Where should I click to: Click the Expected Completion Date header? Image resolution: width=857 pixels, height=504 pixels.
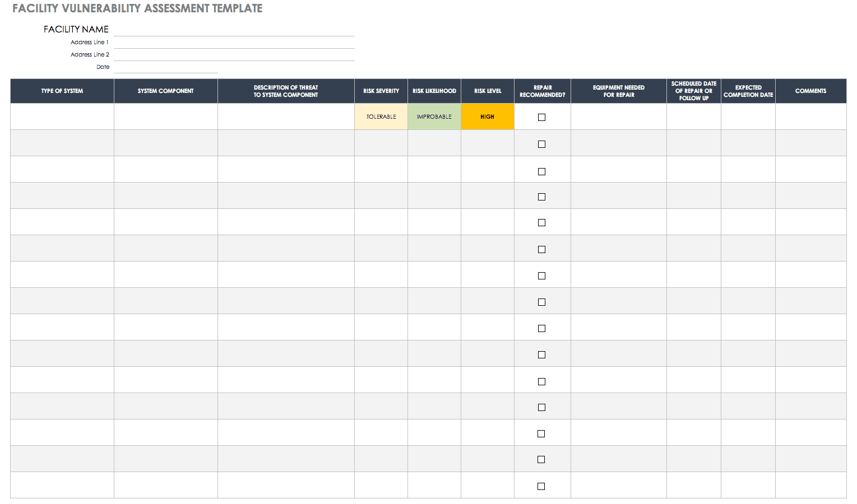pos(748,91)
